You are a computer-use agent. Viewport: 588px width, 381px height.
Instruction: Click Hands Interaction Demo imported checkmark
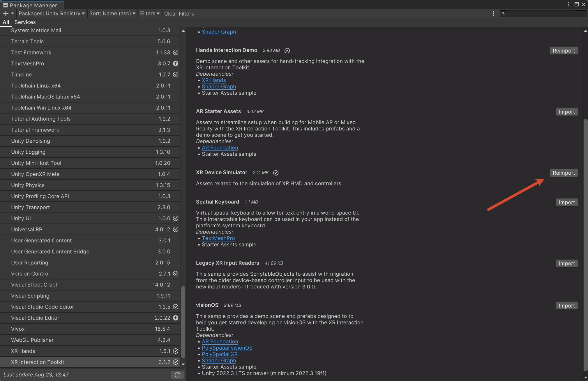(287, 51)
